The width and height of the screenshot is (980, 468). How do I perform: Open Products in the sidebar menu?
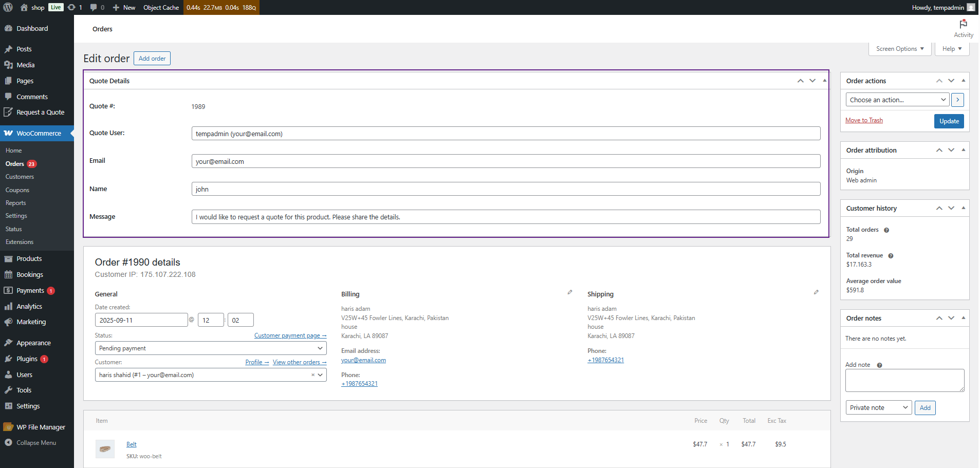[29, 259]
